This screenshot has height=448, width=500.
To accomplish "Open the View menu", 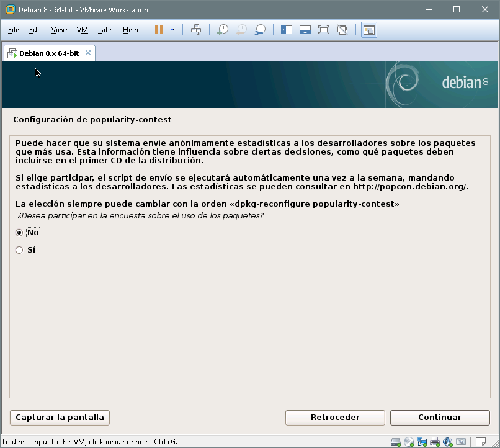I will point(59,30).
